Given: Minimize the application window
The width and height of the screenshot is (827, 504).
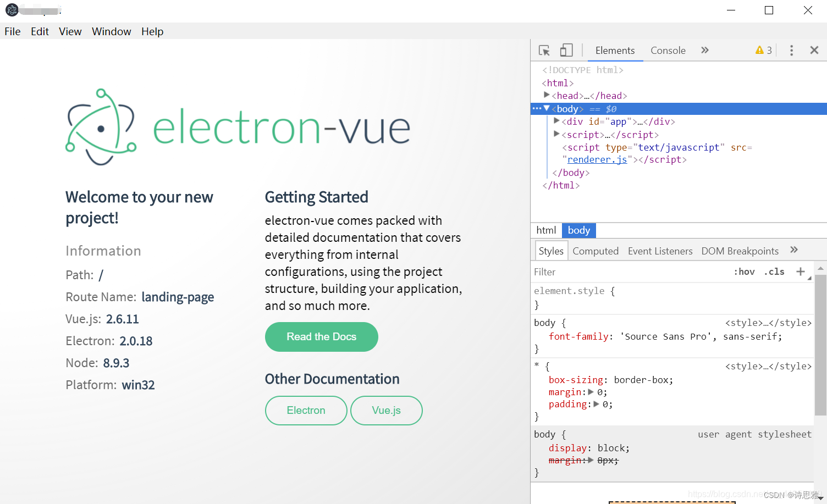Looking at the screenshot, I should tap(731, 10).
